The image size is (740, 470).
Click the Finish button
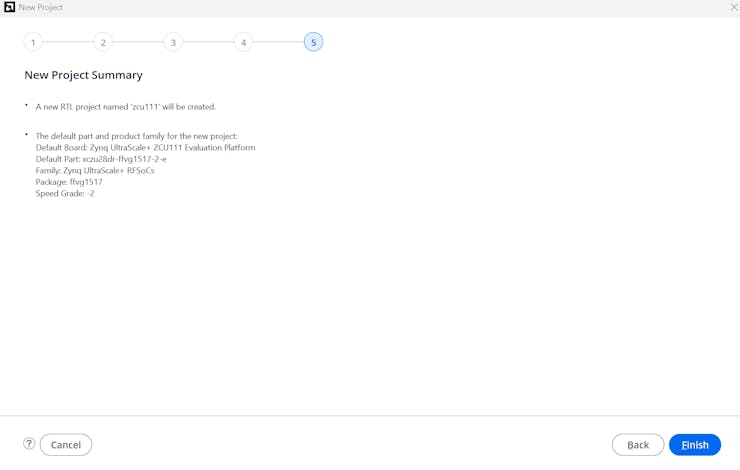(x=695, y=445)
